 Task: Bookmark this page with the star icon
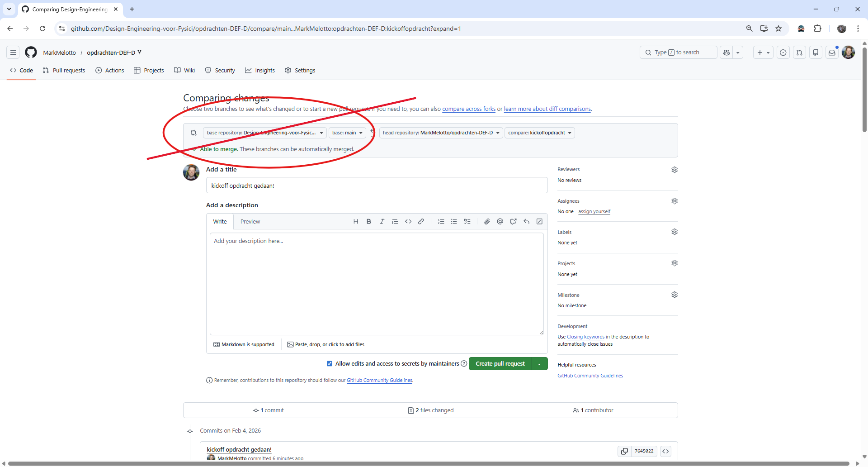[778, 29]
